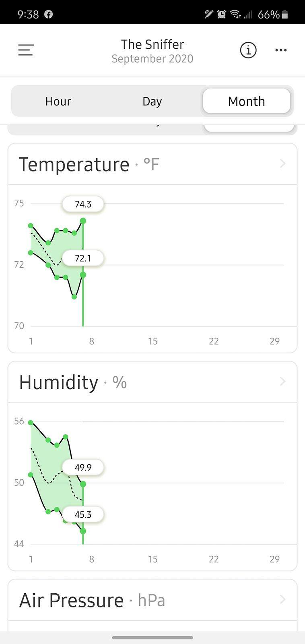Tap the Wi-Fi status icon
The width and height of the screenshot is (305, 644).
tap(235, 14)
